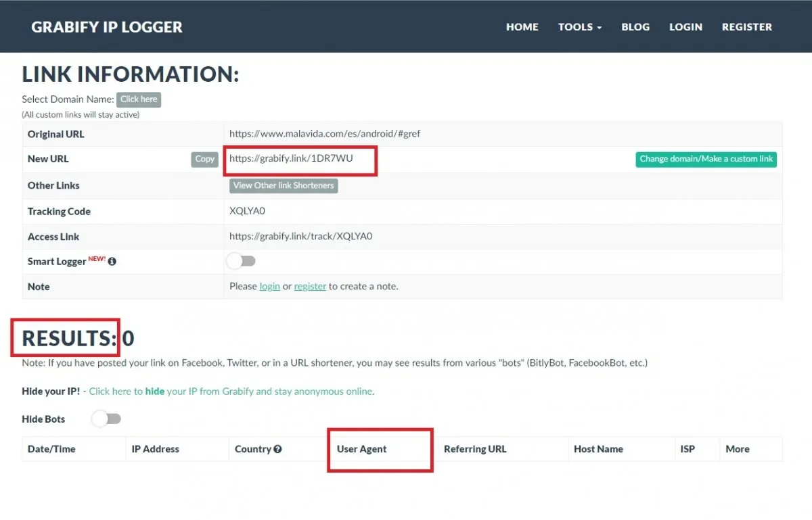Click Change domain/Make a custom link

[x=706, y=160]
